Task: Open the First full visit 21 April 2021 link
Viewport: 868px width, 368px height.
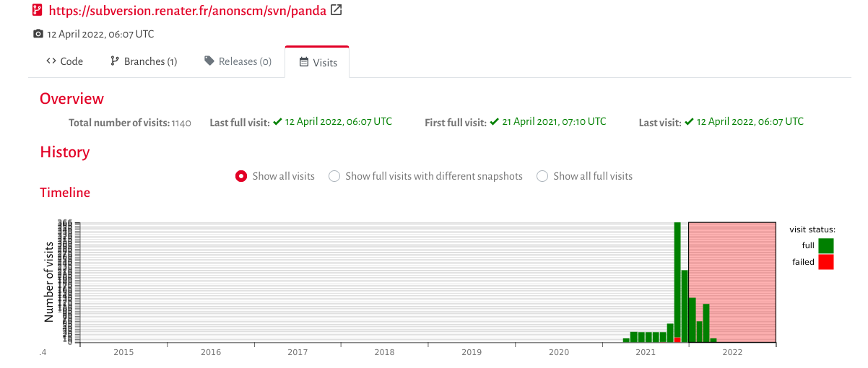Action: coord(547,122)
